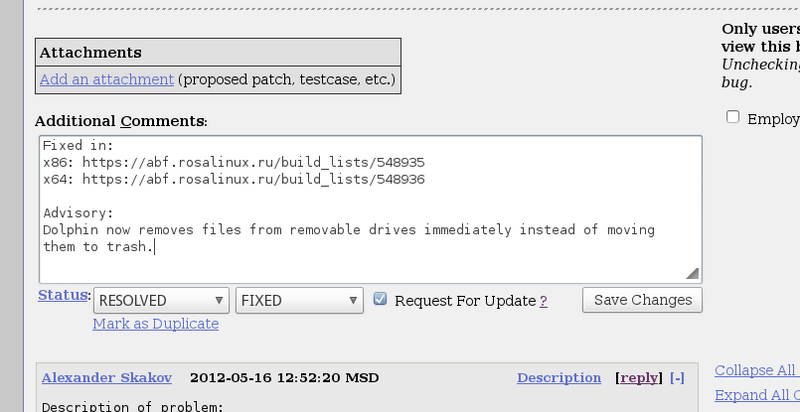The height and width of the screenshot is (412, 800).
Task: Tick the Employ checkbox on the right
Action: pyautogui.click(x=733, y=118)
